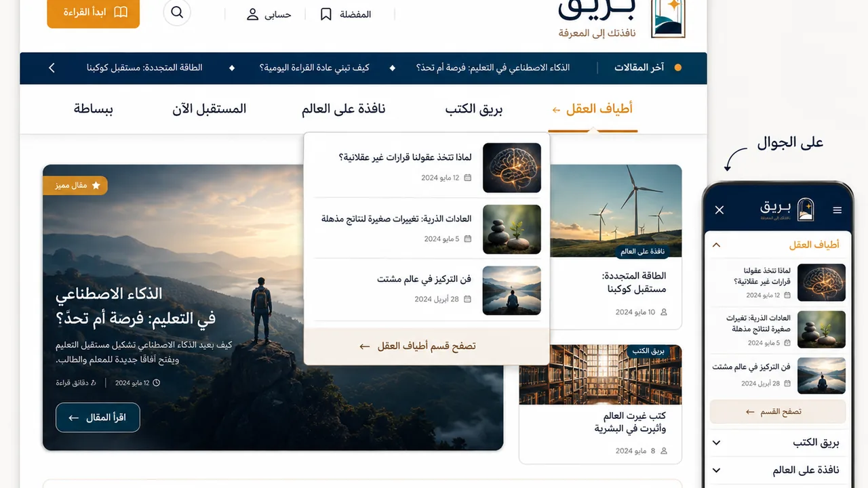Open mobile stones article thumbnail
This screenshot has width=868, height=488.
tap(821, 329)
